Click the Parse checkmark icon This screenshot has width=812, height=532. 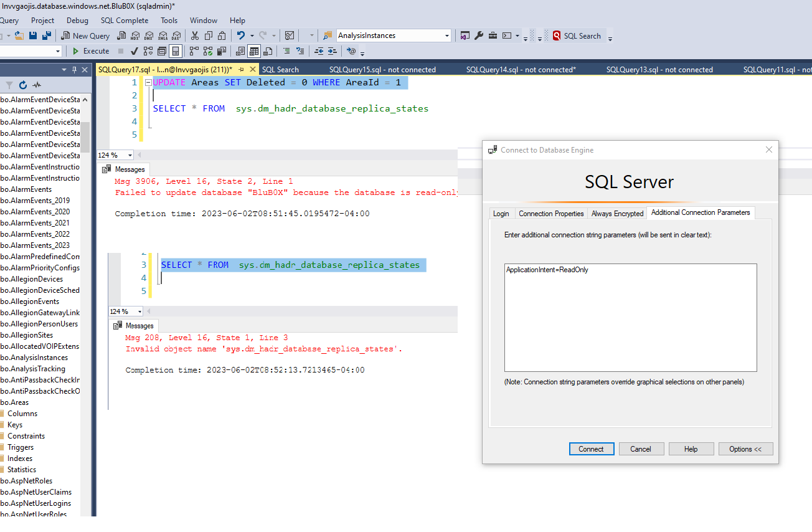(x=134, y=51)
